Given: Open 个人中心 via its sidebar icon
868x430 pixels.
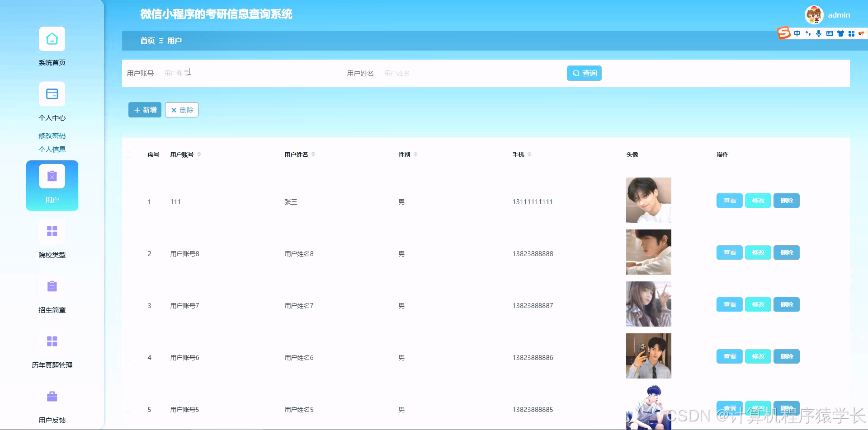Looking at the screenshot, I should [x=52, y=93].
